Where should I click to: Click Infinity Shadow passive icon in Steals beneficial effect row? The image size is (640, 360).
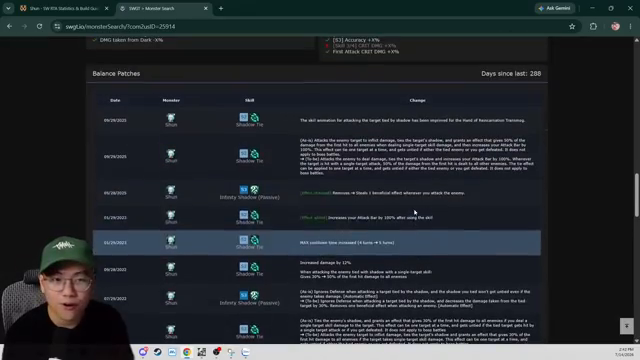[x=255, y=190]
